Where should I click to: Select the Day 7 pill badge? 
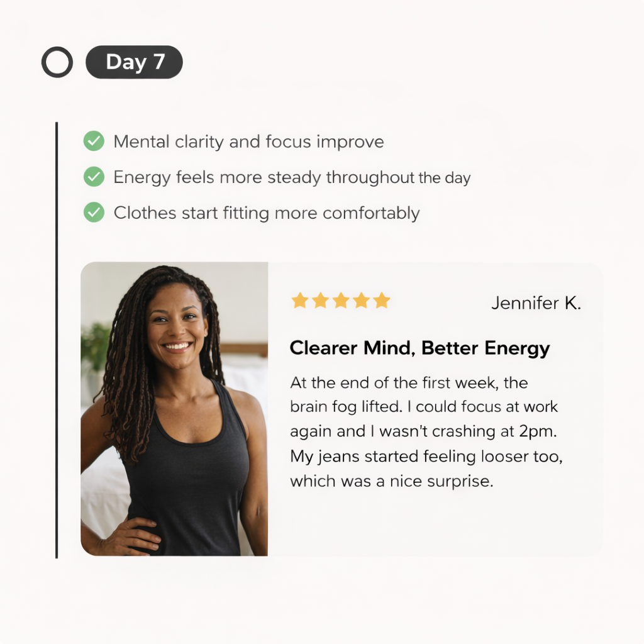135,62
